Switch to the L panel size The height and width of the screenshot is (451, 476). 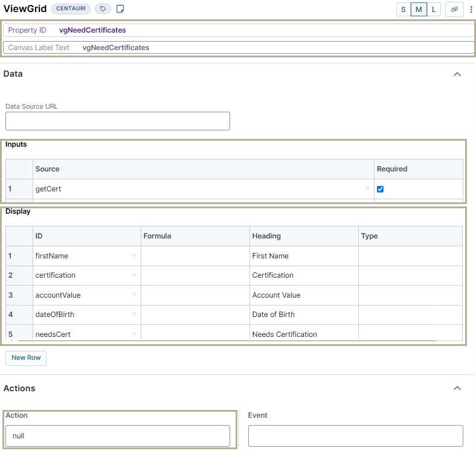tap(434, 9)
